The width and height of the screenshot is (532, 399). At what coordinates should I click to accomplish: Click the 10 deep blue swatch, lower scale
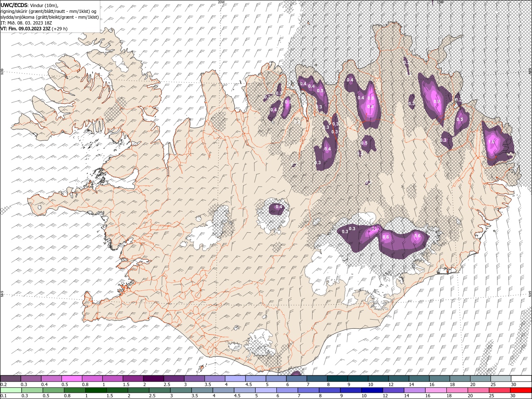372,390
